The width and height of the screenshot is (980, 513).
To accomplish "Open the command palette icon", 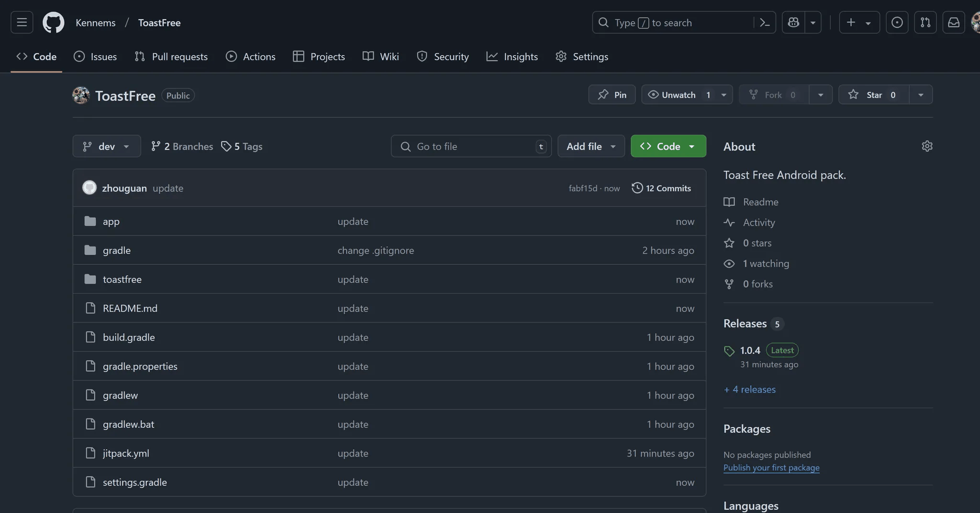I will (764, 22).
